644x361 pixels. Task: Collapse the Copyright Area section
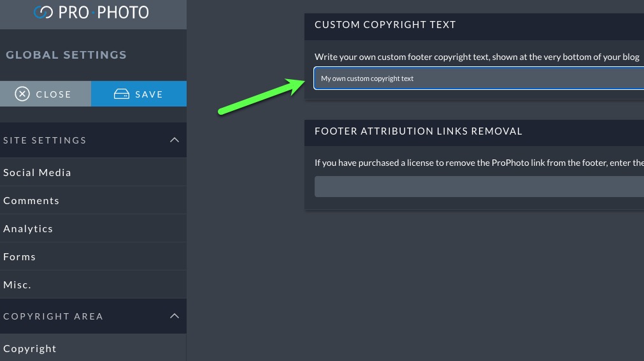[175, 316]
